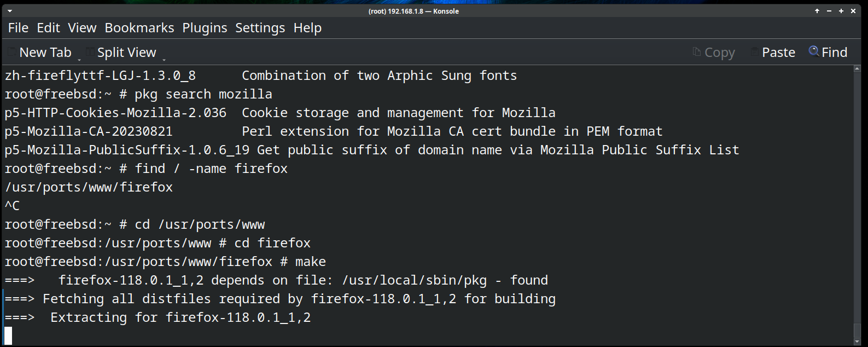The height and width of the screenshot is (347, 868).
Task: Open the Settings menu
Action: [x=260, y=28]
